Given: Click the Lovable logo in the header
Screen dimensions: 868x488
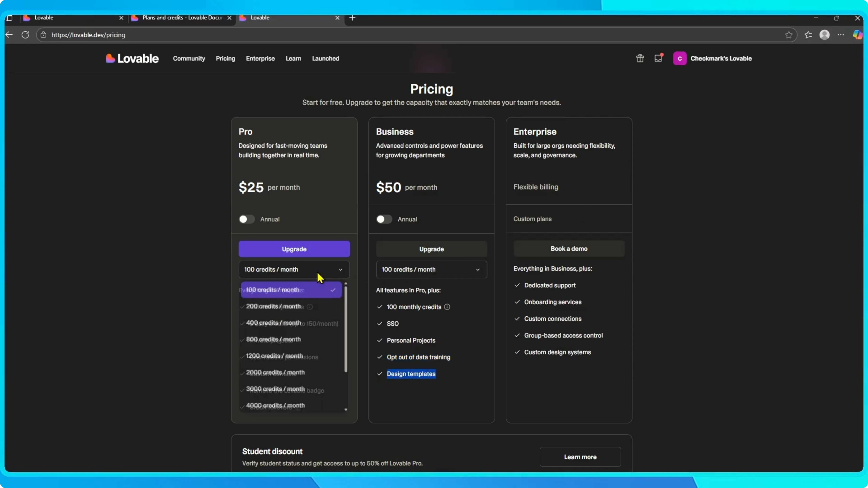Looking at the screenshot, I should (132, 59).
